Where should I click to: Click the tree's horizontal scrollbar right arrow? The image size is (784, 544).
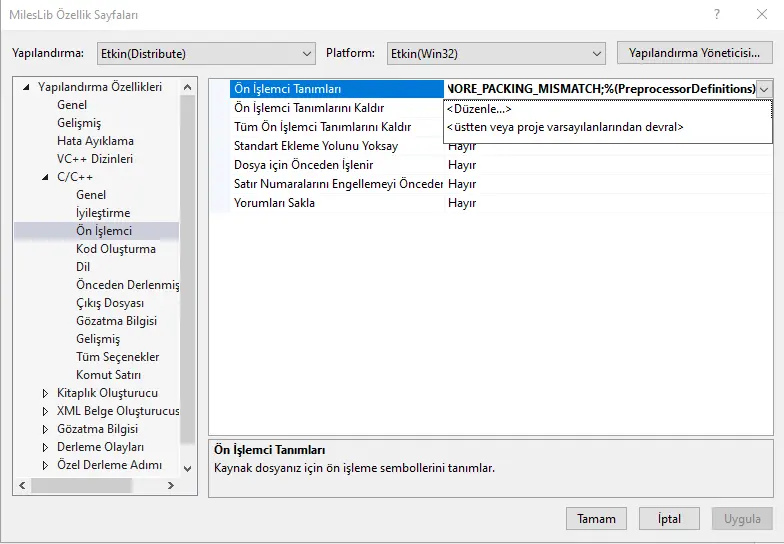pos(170,485)
